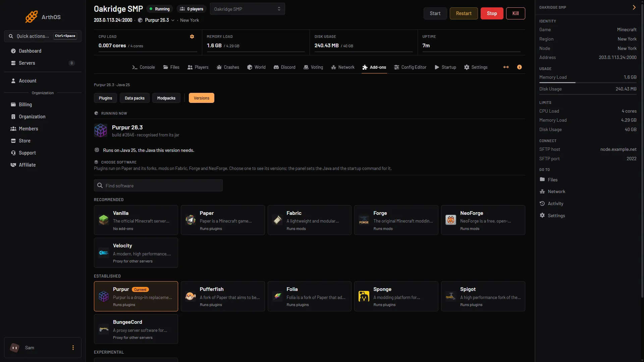Click the Start server button
Image resolution: width=644 pixels, height=362 pixels.
(435, 13)
